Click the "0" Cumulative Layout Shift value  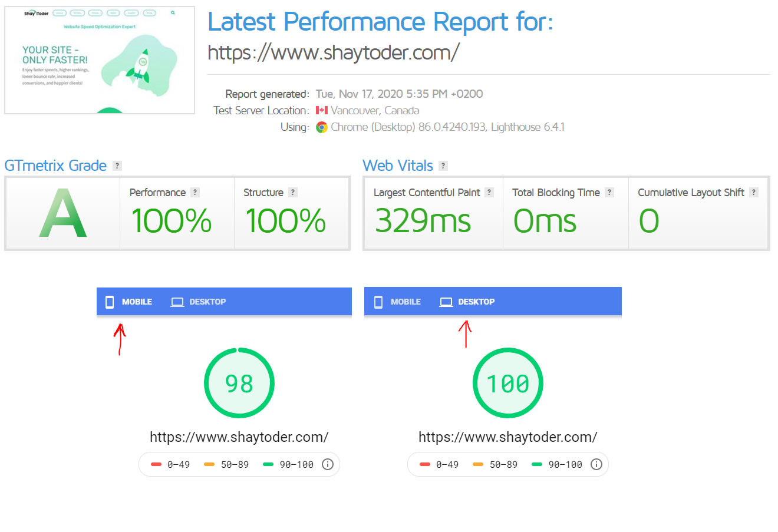(649, 221)
